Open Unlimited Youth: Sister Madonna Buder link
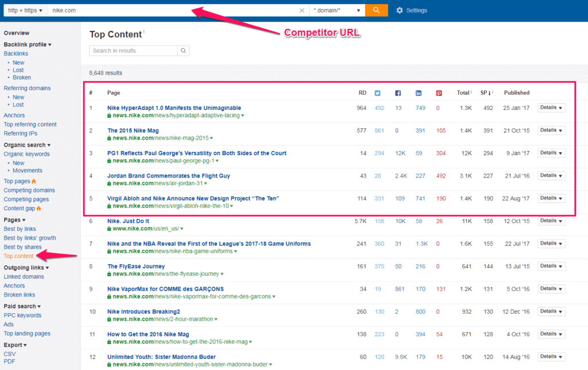The image size is (588, 370). point(161,357)
